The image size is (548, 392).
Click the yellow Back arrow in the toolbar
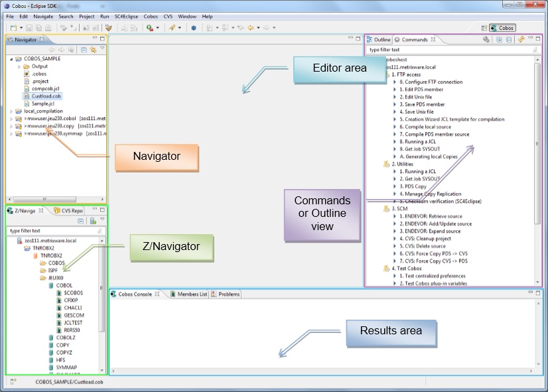[x=251, y=28]
